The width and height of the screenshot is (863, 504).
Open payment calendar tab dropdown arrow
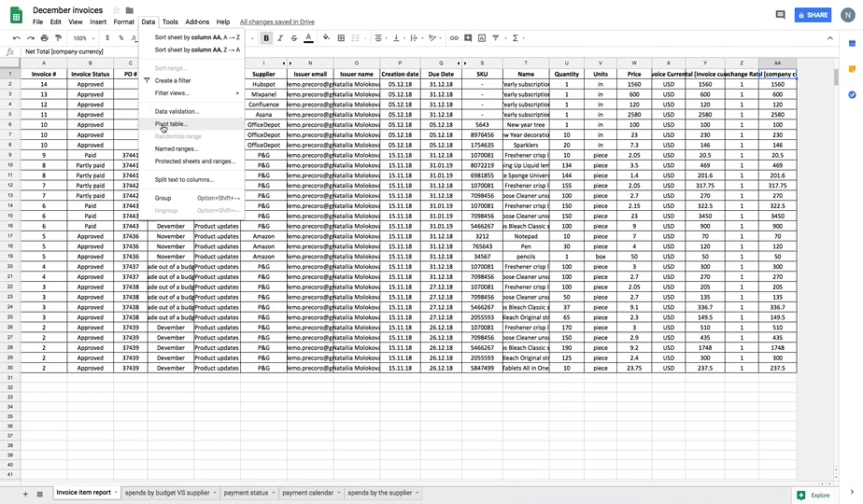(x=339, y=493)
